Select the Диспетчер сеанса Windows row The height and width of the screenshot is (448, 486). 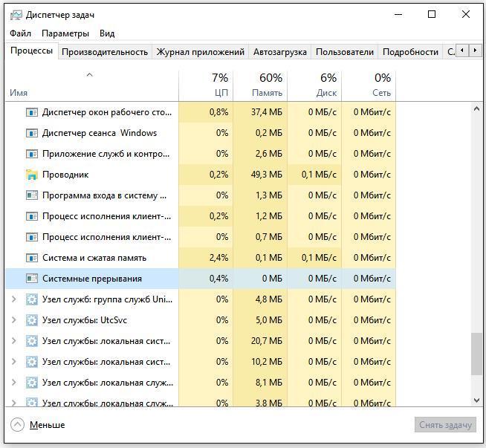click(200, 133)
